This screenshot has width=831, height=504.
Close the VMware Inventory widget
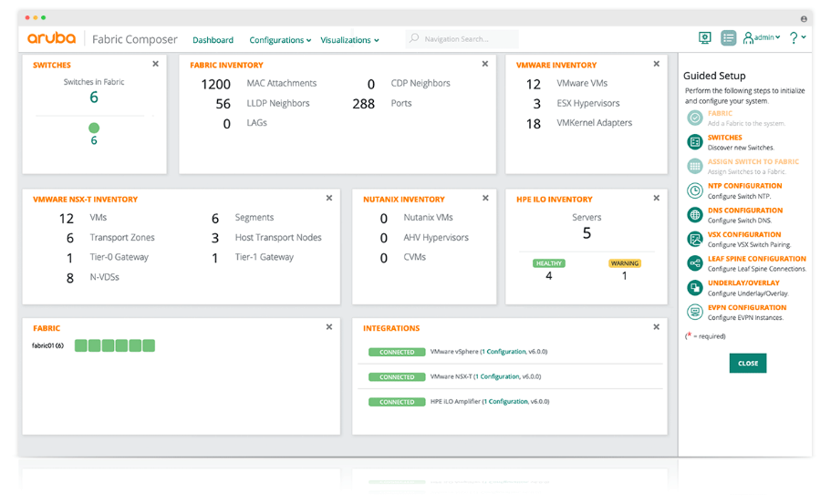coord(656,64)
